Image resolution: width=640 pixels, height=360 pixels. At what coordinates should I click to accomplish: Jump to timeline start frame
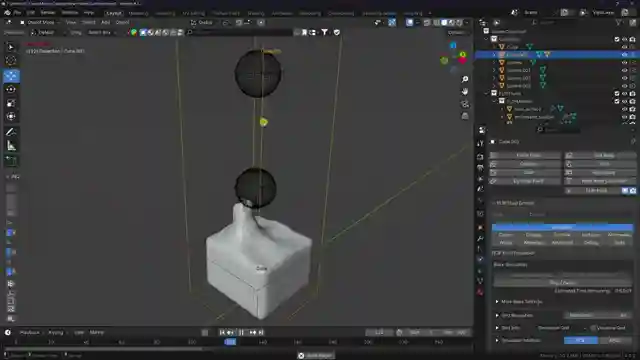click(222, 332)
